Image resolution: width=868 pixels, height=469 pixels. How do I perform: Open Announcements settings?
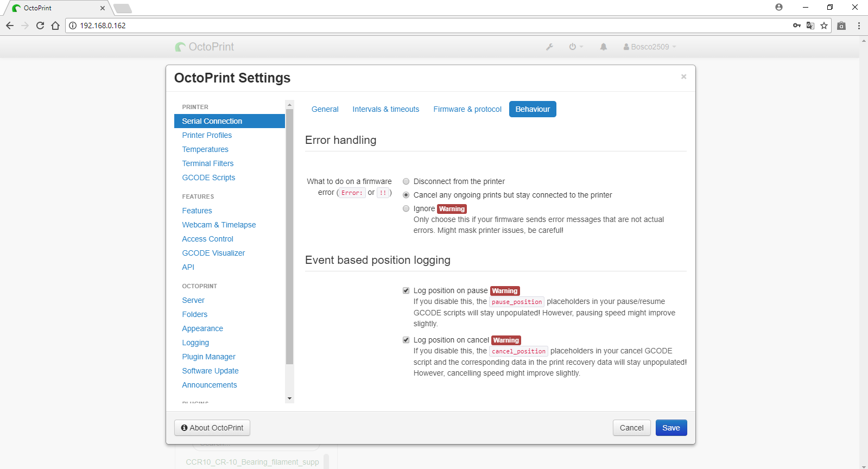[230, 385]
